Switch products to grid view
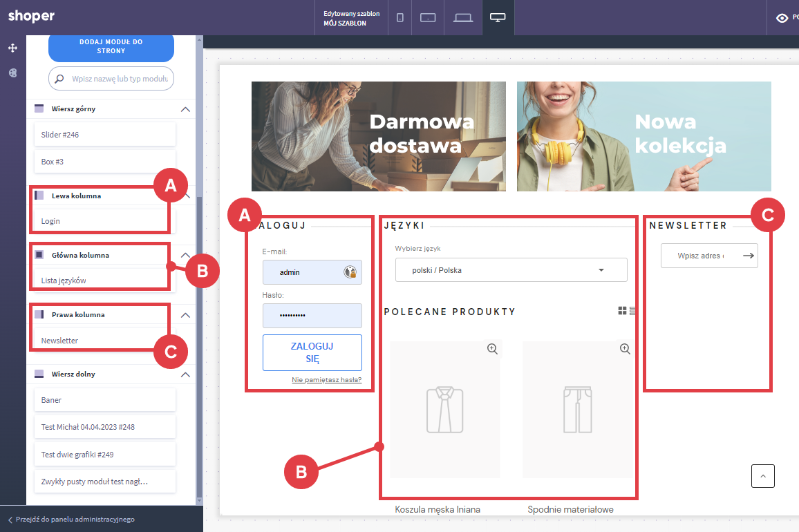 (622, 312)
